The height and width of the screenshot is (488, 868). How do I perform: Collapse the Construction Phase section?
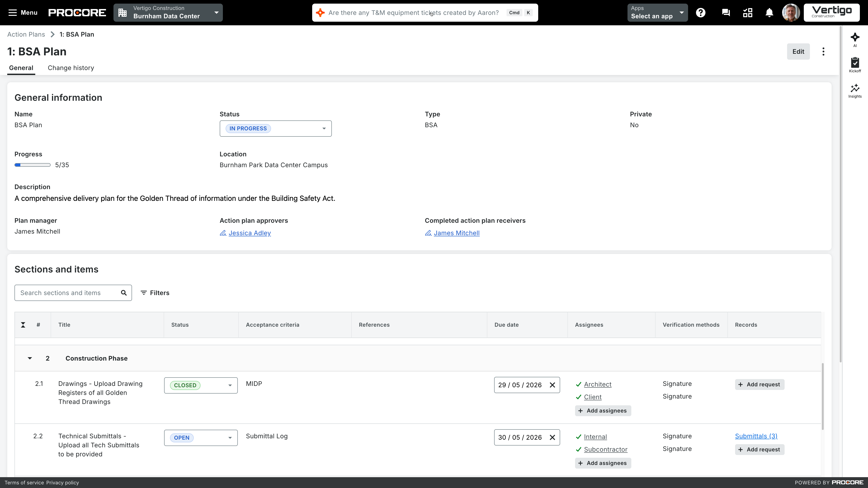(x=30, y=358)
